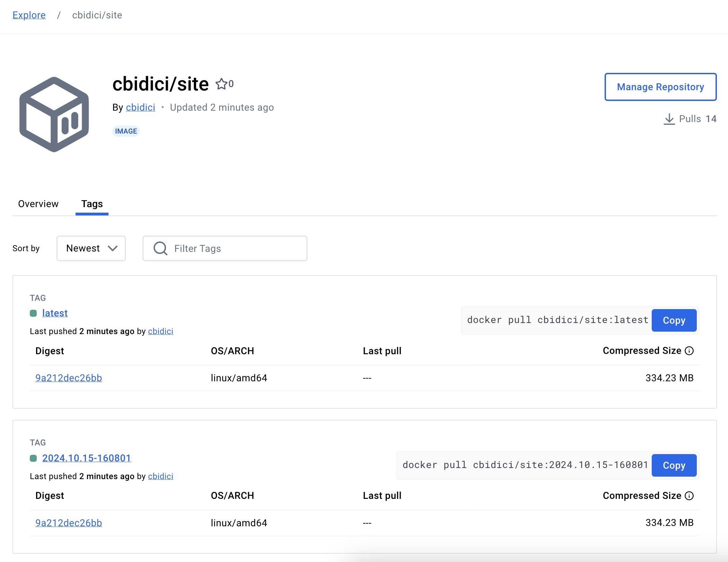Switch to the Overview tab
The width and height of the screenshot is (728, 562).
(38, 203)
